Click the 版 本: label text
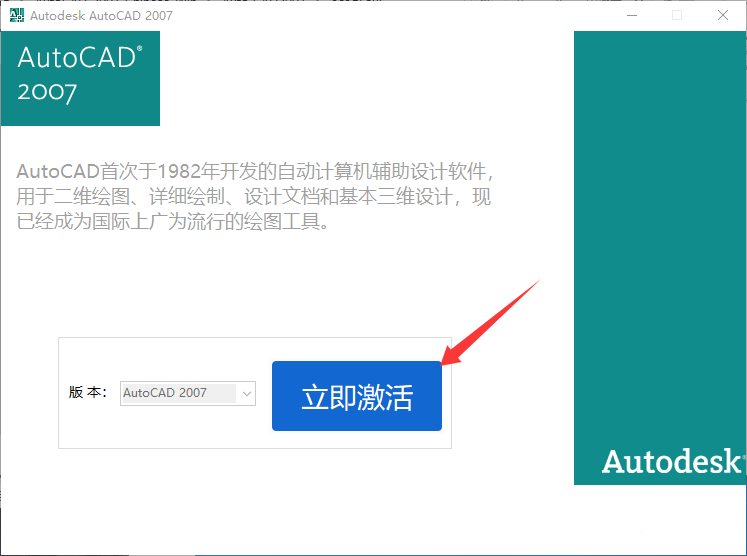The image size is (747, 556). click(x=88, y=392)
